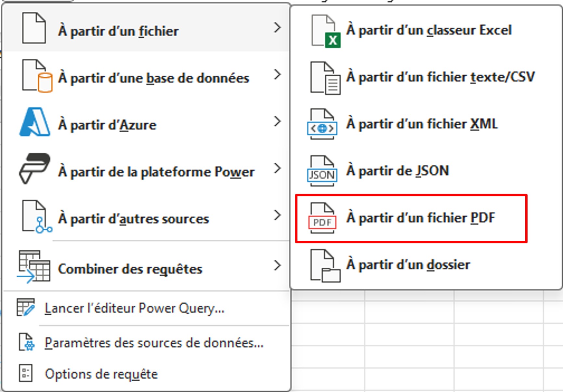Choose À partir d'un fichier XML
The image size is (563, 392).
pos(426,124)
